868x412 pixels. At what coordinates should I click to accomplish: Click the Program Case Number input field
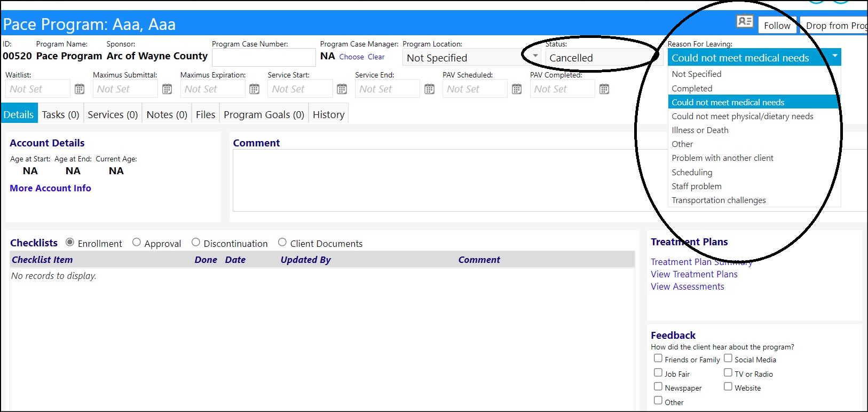click(x=264, y=57)
